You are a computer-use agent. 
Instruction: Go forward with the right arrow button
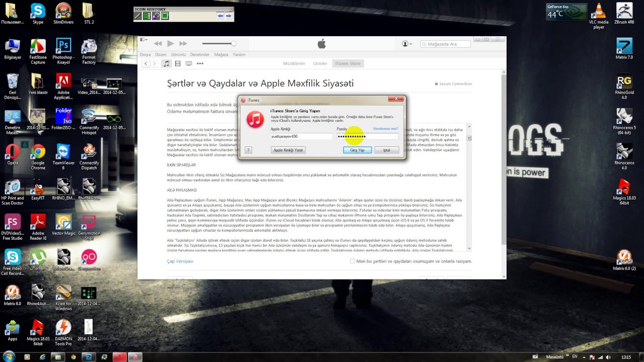[x=154, y=63]
